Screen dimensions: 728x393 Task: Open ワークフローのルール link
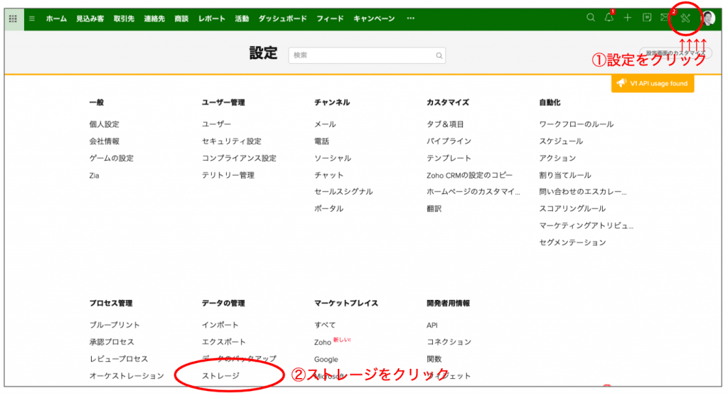point(576,124)
